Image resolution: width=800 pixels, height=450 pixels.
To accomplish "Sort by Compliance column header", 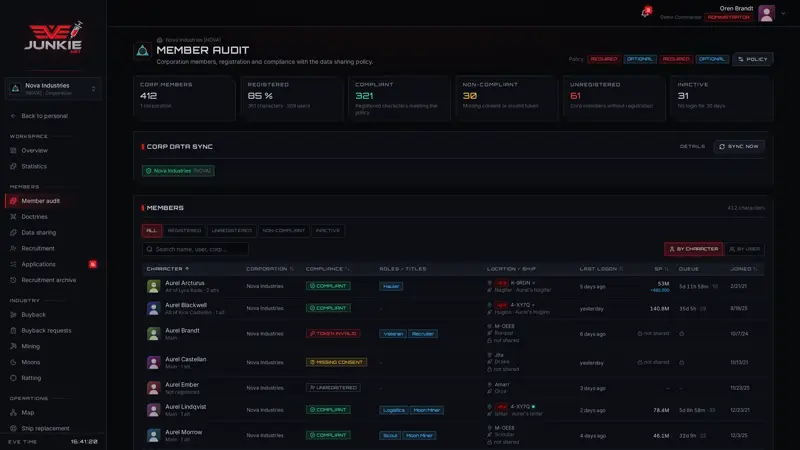I will click(x=328, y=269).
